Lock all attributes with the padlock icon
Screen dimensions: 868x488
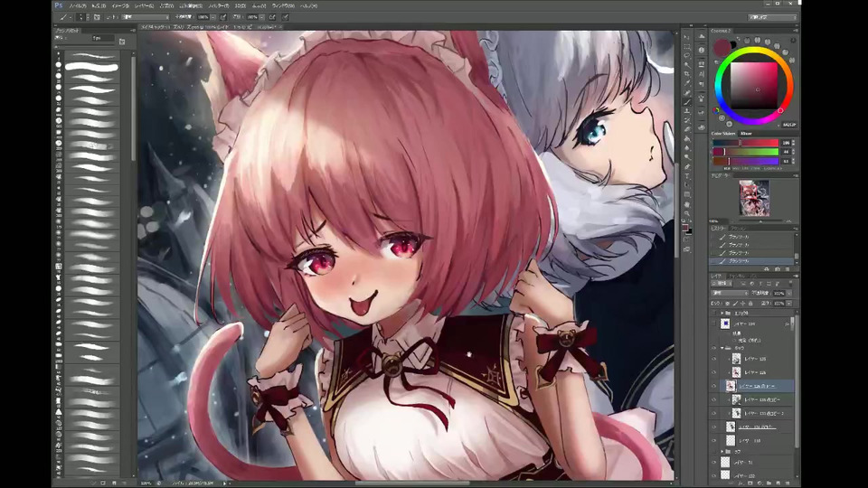pos(750,304)
